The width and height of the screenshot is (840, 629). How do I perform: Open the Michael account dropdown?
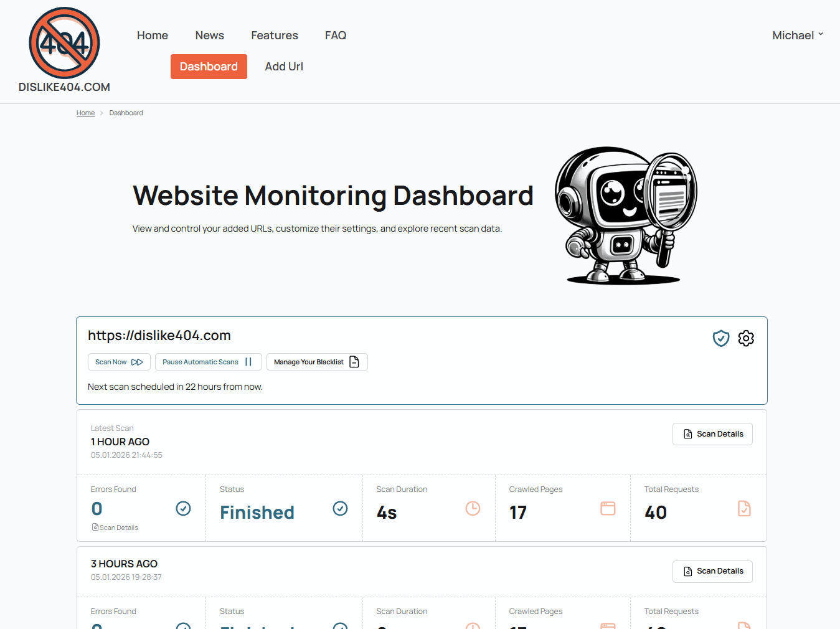(798, 35)
